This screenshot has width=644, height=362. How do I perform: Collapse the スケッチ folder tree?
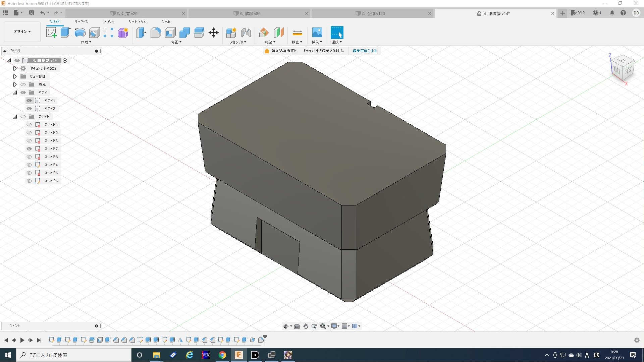[15, 117]
